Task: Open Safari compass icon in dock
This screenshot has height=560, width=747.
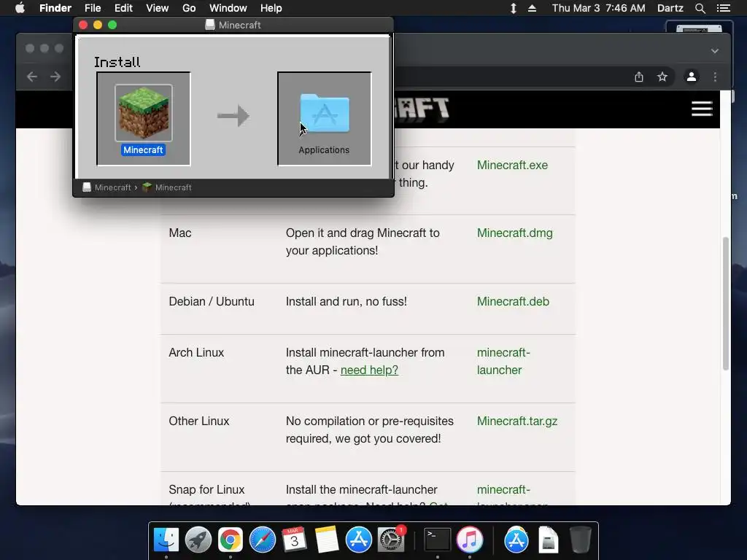Action: point(263,540)
